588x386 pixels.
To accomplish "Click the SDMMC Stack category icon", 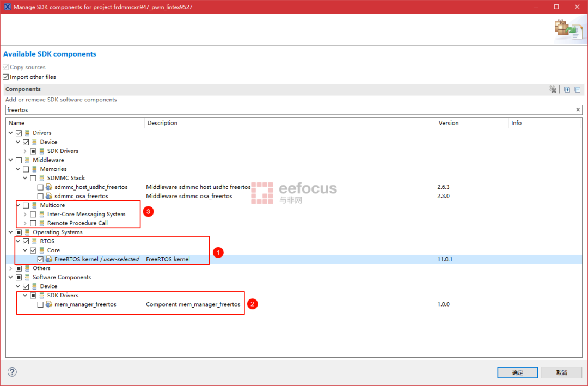I will [x=41, y=178].
